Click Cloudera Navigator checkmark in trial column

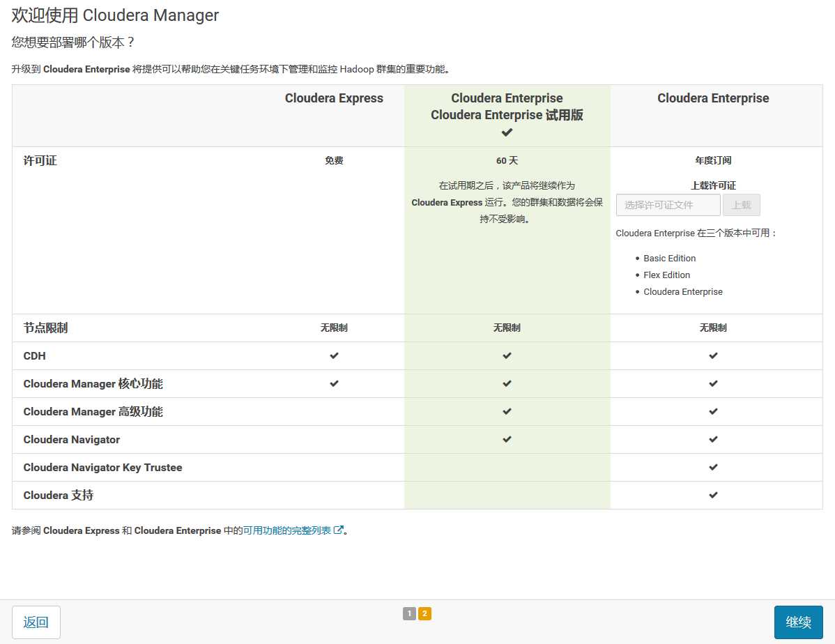click(x=507, y=440)
